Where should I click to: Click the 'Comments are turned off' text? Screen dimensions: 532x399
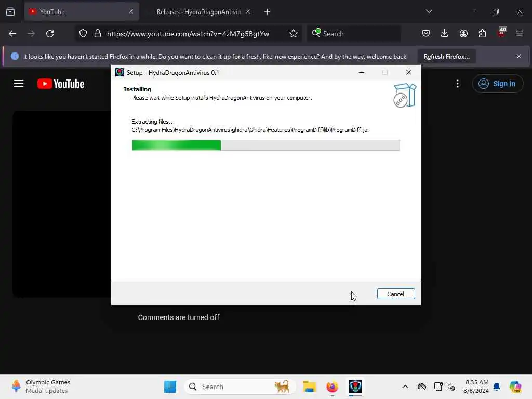(179, 317)
